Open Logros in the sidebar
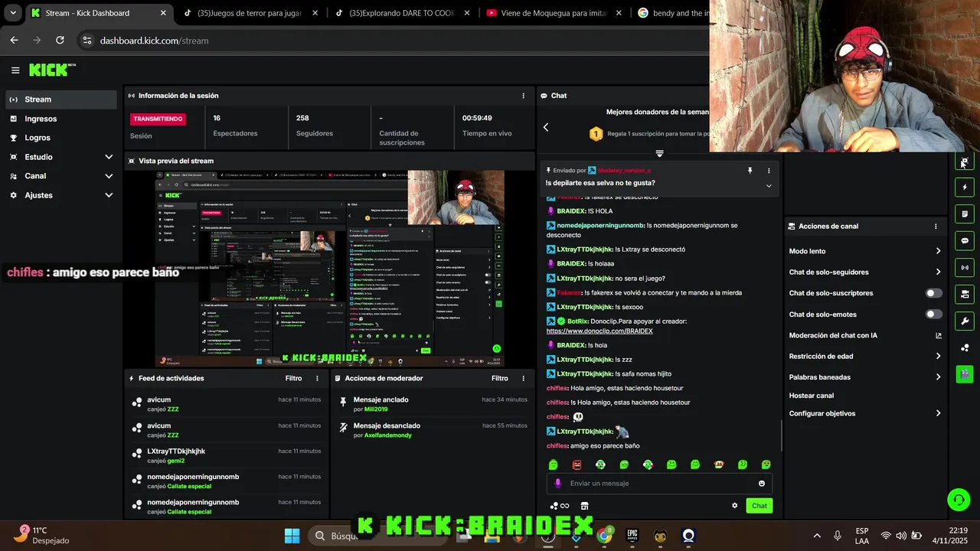Screen dimensions: 980x551 click(x=61, y=138)
